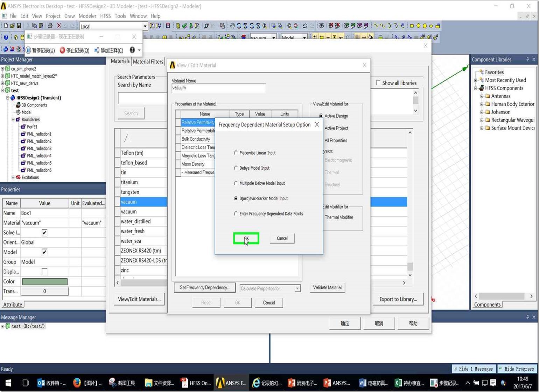539x392 pixels.
Task: Select Multipole Debye Model Input option
Action: pos(236,183)
